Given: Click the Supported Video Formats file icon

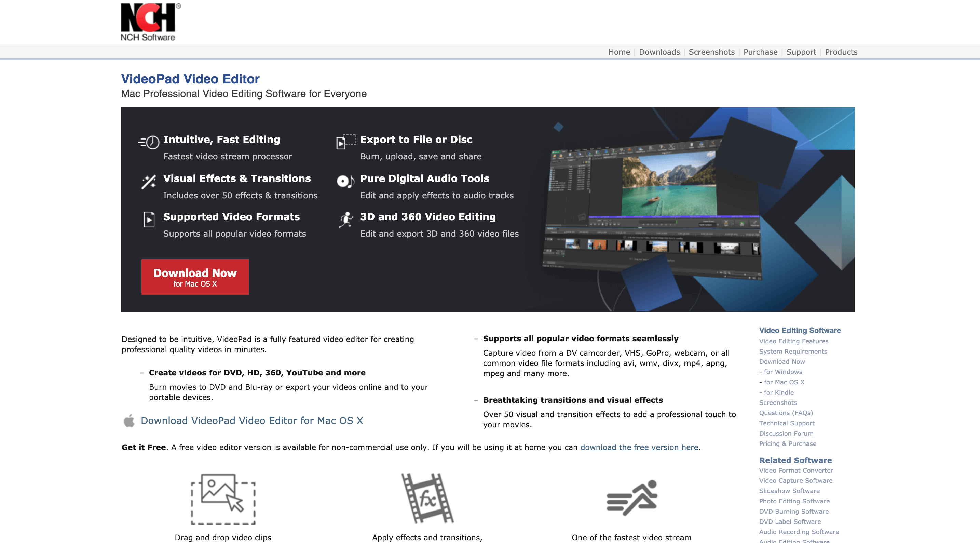Looking at the screenshot, I should [149, 219].
